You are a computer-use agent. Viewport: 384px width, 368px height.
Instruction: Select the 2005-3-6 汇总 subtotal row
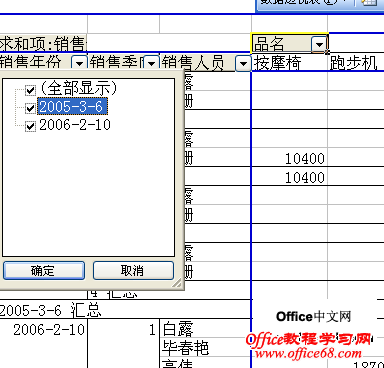pos(125,310)
